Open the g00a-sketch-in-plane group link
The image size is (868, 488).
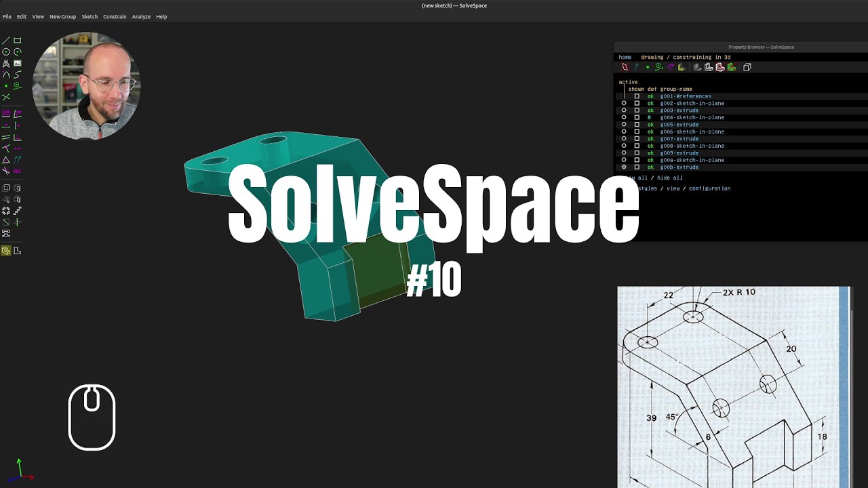pyautogui.click(x=692, y=160)
